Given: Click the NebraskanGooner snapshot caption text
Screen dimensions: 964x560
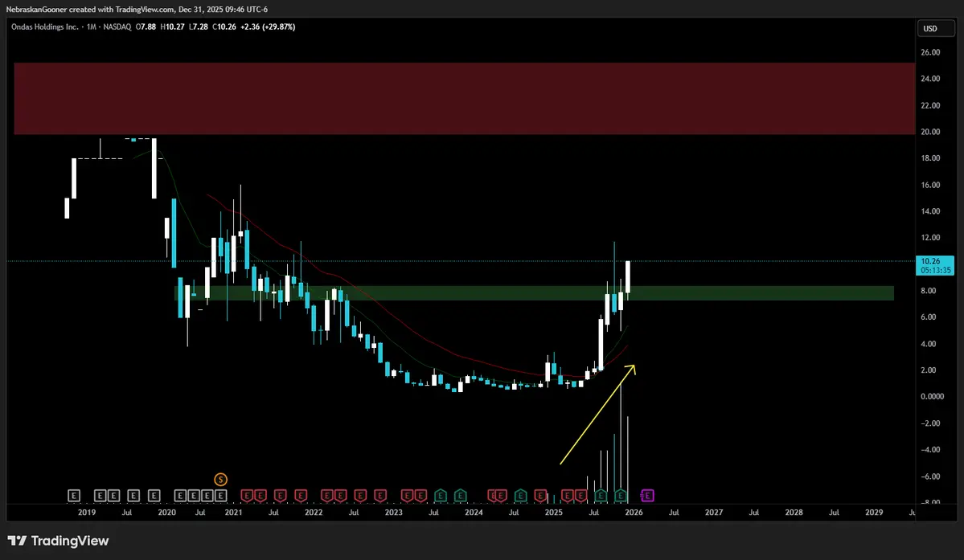Looking at the screenshot, I should [x=137, y=9].
